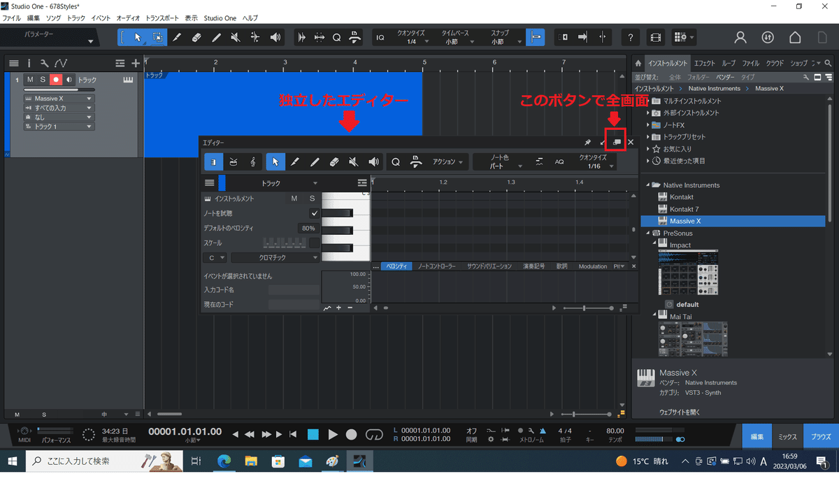Click the transport Record button
The height and width of the screenshot is (504, 839).
click(x=352, y=435)
